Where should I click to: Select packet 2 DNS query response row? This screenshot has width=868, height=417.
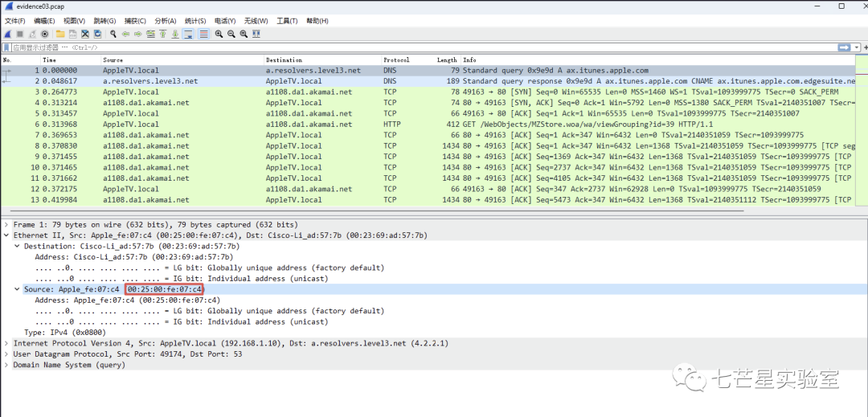[x=428, y=81]
